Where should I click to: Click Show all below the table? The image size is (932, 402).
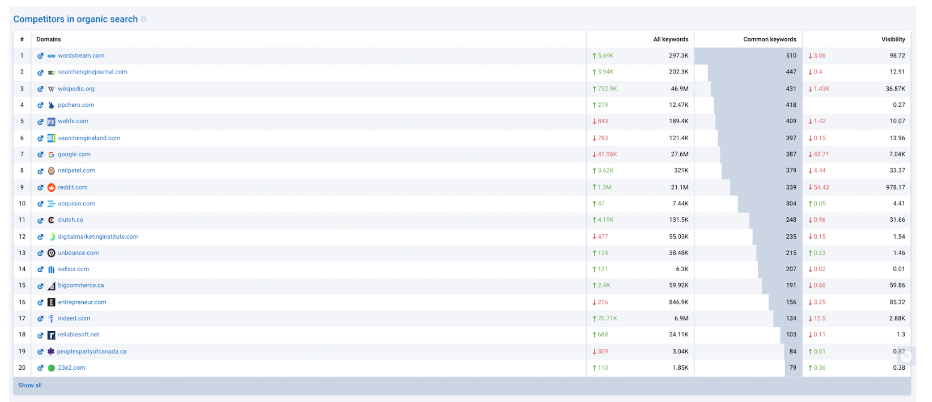coord(28,385)
